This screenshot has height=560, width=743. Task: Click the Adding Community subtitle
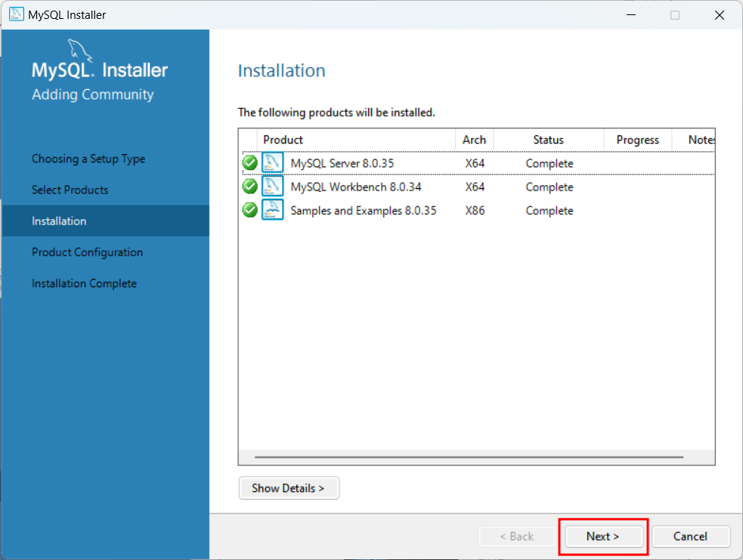(93, 94)
